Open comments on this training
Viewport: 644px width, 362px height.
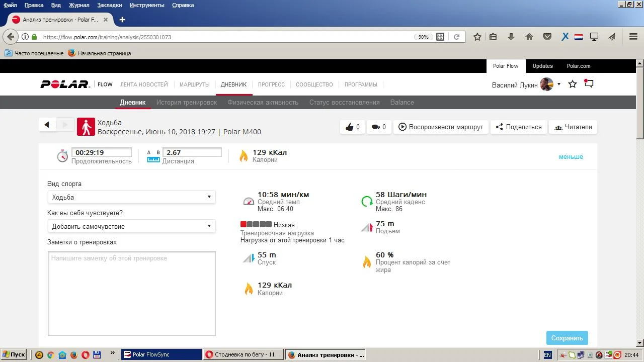(x=378, y=127)
